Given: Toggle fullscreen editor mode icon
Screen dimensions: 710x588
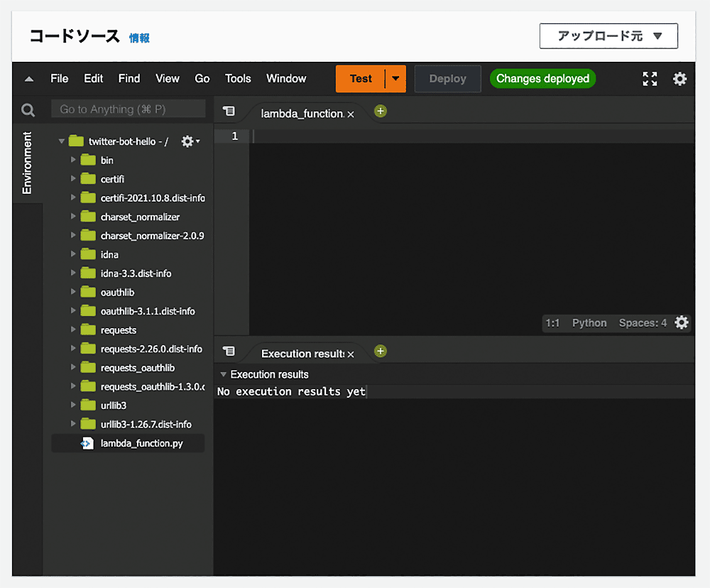Looking at the screenshot, I should 650,79.
